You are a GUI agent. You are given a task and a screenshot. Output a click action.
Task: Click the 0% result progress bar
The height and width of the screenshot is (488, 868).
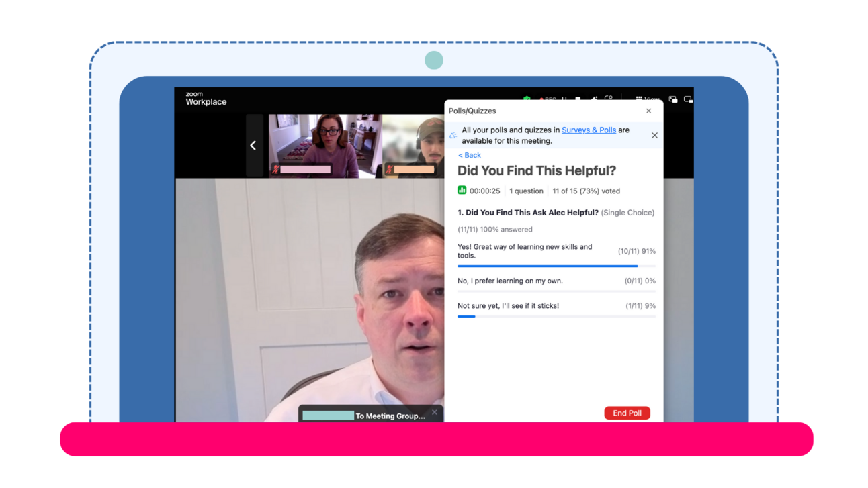[x=556, y=291]
